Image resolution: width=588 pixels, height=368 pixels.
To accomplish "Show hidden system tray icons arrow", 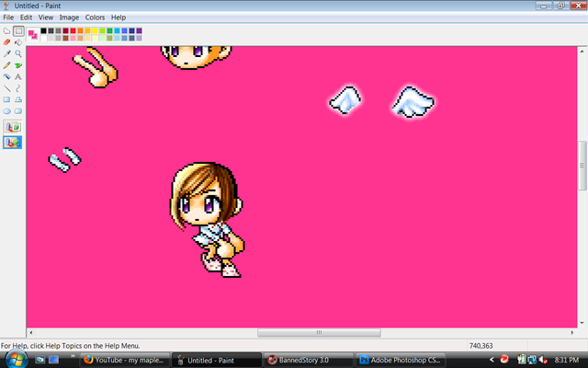I will (492, 360).
